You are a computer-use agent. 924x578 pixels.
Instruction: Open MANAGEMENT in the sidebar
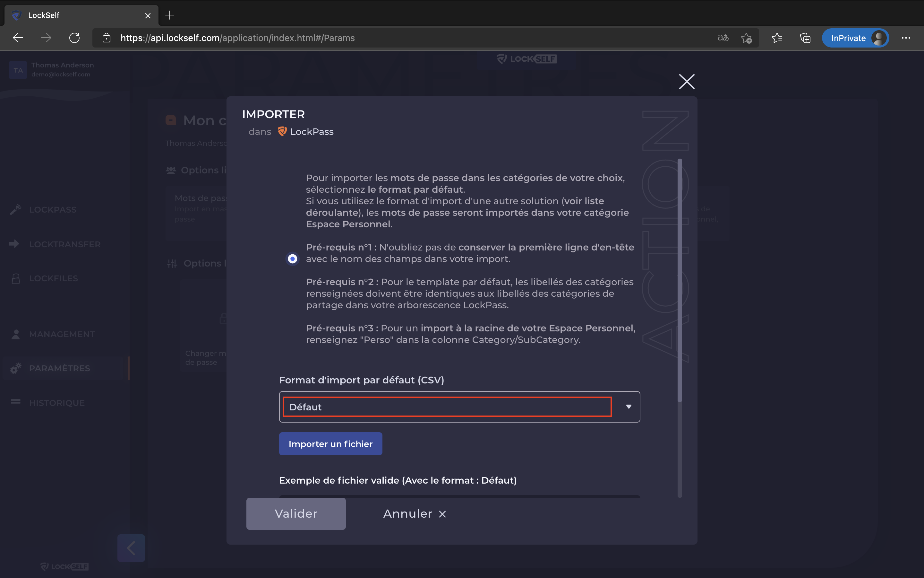click(62, 334)
